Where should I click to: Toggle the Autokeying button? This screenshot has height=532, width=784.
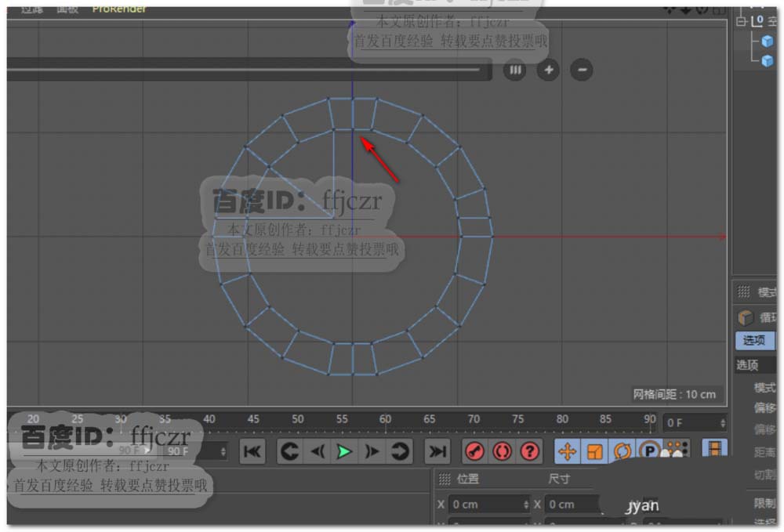point(502,451)
